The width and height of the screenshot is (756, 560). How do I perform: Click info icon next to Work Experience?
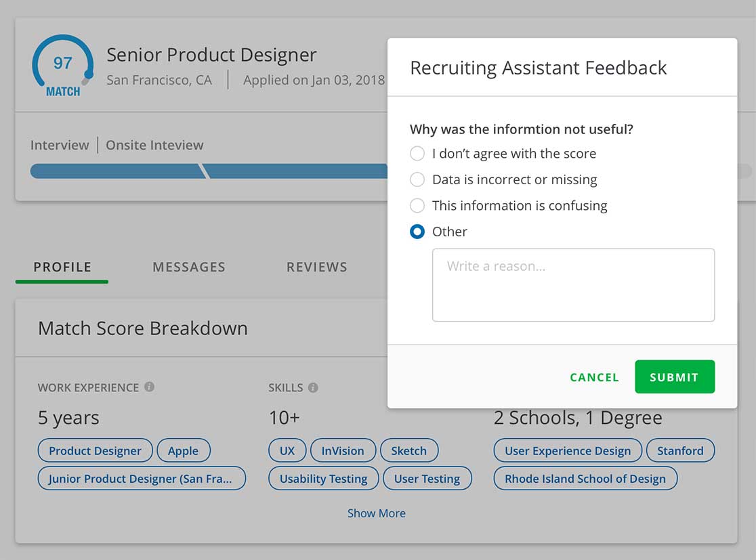(150, 387)
